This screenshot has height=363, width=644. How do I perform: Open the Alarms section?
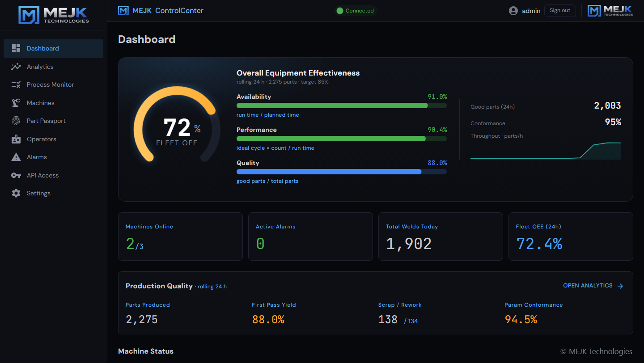point(53,157)
